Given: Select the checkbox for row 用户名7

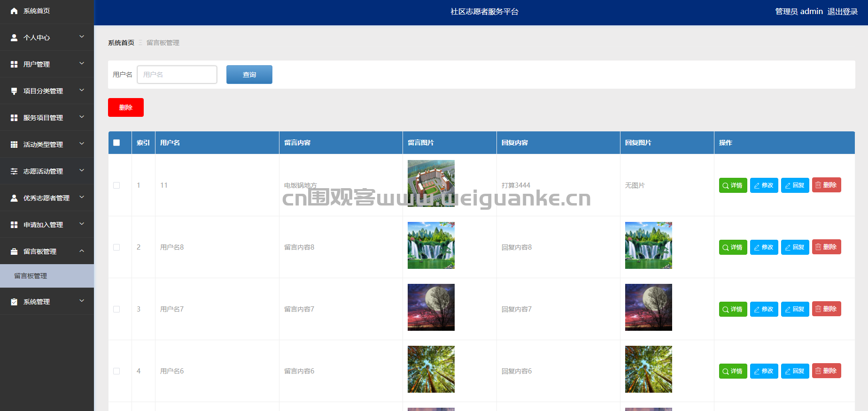Looking at the screenshot, I should pyautogui.click(x=116, y=309).
